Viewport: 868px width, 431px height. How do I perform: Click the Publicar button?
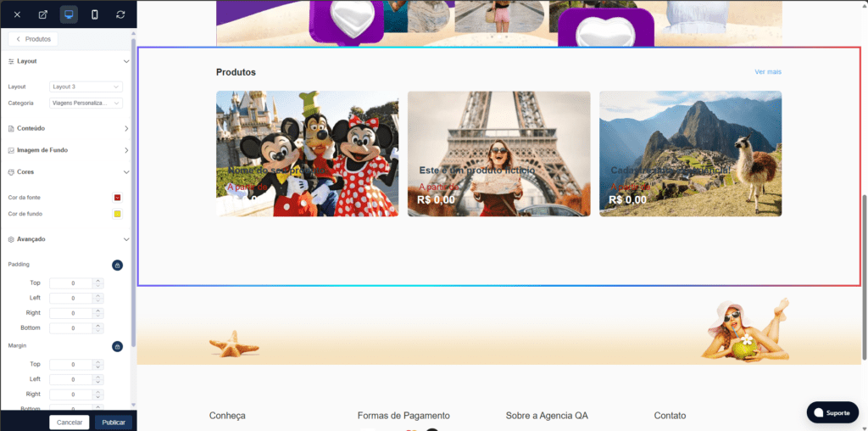pyautogui.click(x=114, y=422)
